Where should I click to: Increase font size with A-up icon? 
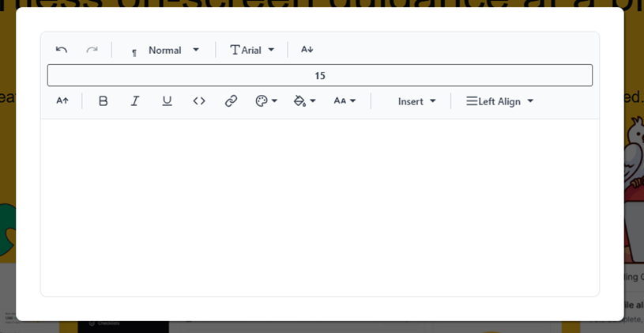[62, 100]
